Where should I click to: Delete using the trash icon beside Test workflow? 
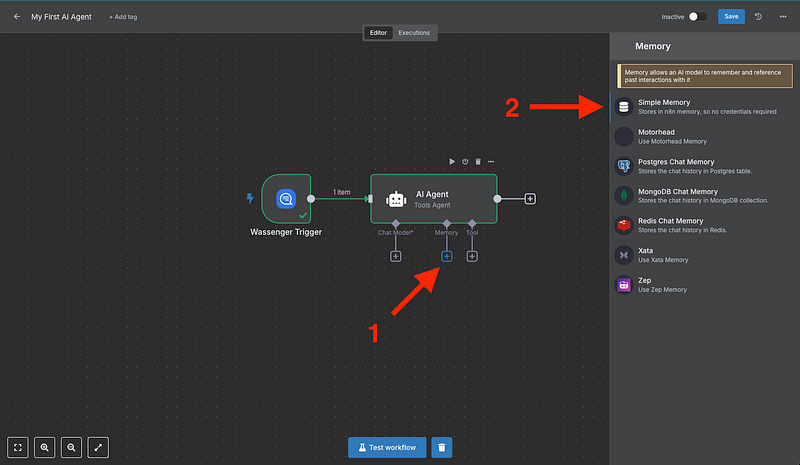(x=442, y=447)
